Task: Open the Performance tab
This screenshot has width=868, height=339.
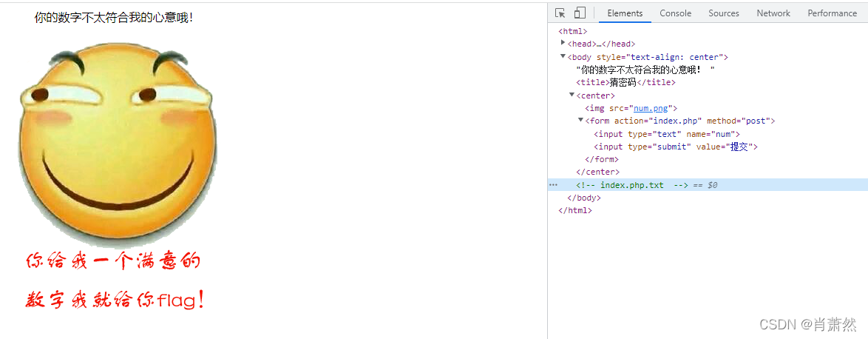Action: pyautogui.click(x=832, y=13)
